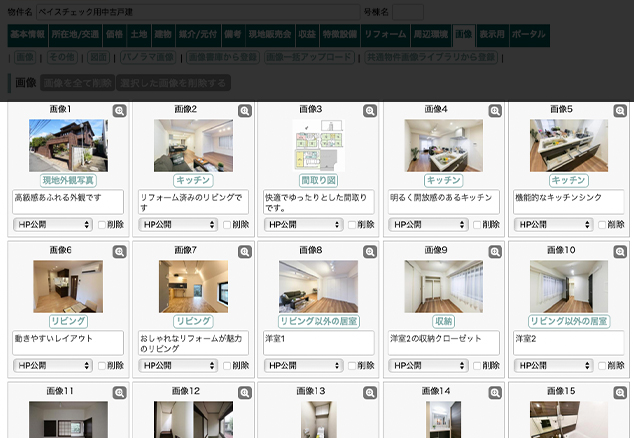Click the 号棟名 input field

pos(408,12)
